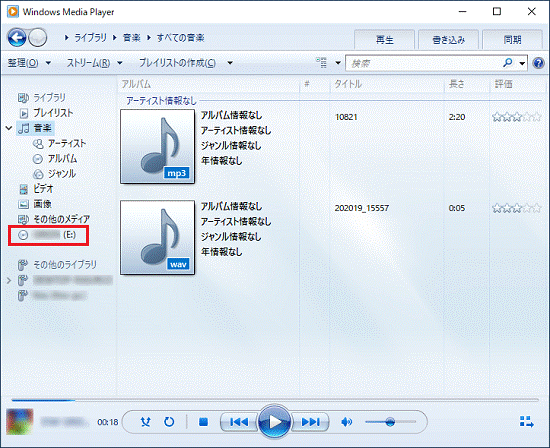
Task: Select ライブラリ in the navigation tree
Action: [x=49, y=98]
